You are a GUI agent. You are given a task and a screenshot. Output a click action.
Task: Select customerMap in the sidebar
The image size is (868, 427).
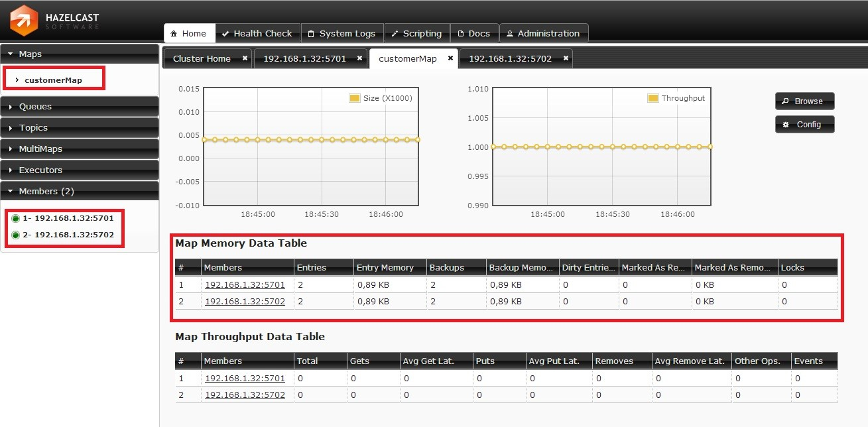point(54,80)
